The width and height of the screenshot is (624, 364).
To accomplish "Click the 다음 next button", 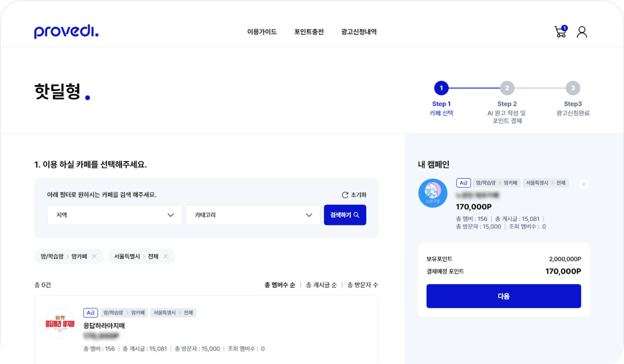I will pyautogui.click(x=503, y=296).
